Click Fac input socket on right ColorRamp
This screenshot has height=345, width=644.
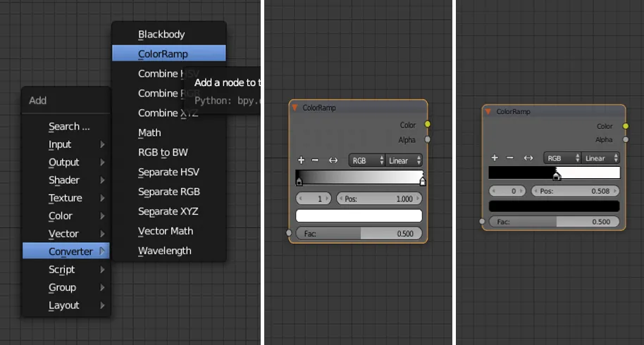pyautogui.click(x=482, y=222)
